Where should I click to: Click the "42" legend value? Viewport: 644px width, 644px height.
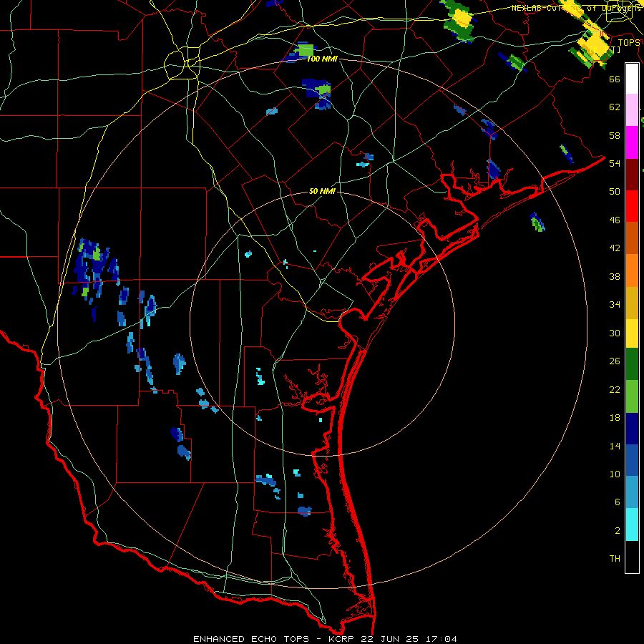click(615, 248)
